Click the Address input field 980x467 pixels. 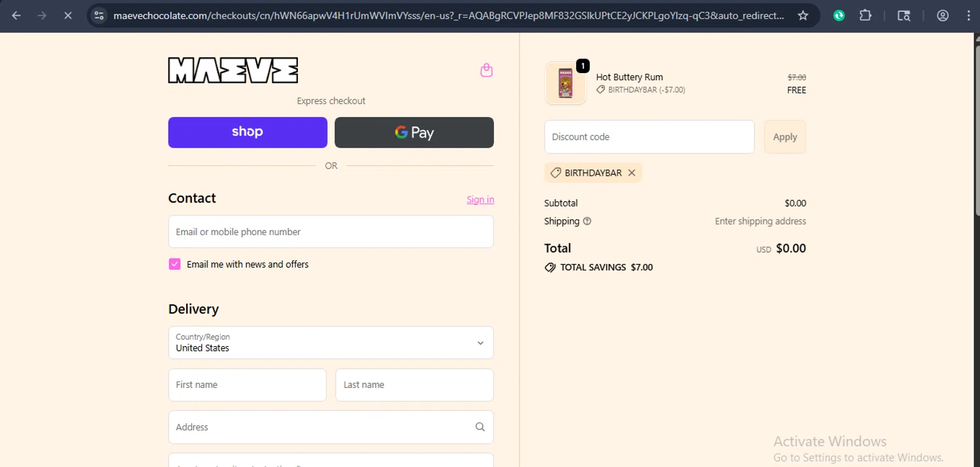pyautogui.click(x=331, y=427)
